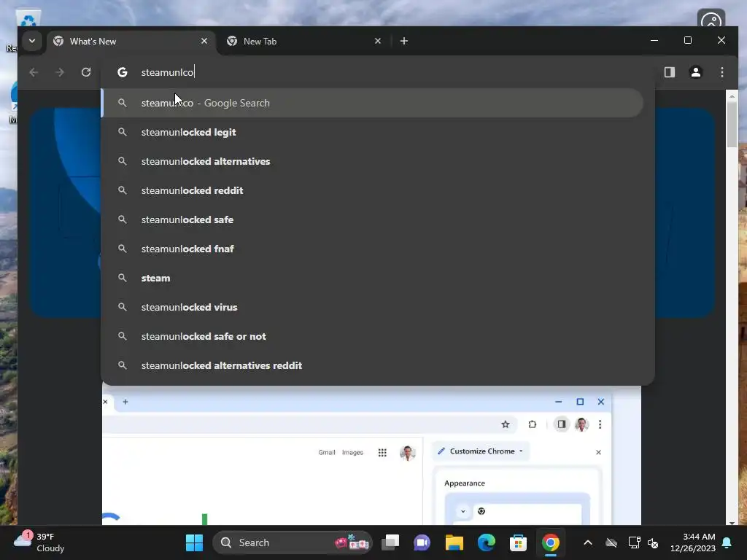Open a new tab with plus button

[404, 41]
